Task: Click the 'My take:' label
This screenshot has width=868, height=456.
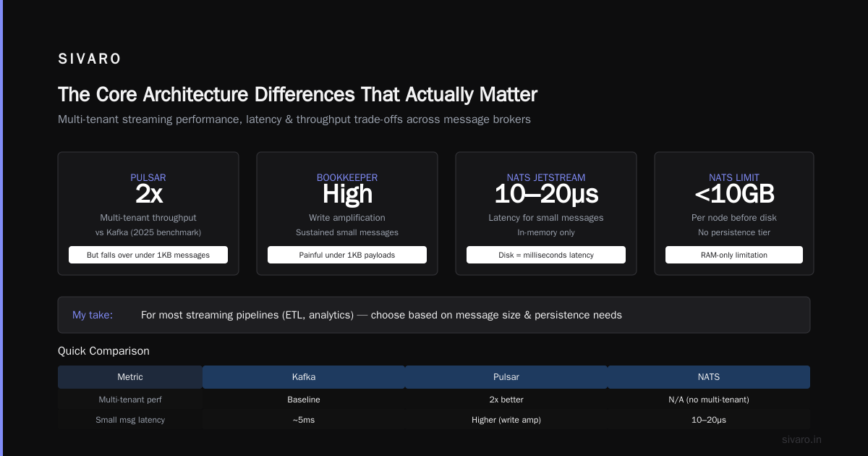Action: click(93, 315)
